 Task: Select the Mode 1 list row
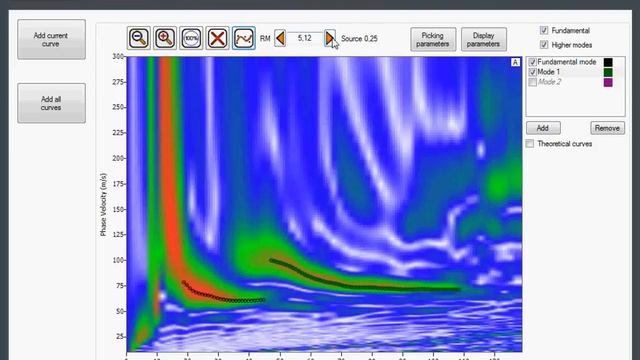coord(575,72)
